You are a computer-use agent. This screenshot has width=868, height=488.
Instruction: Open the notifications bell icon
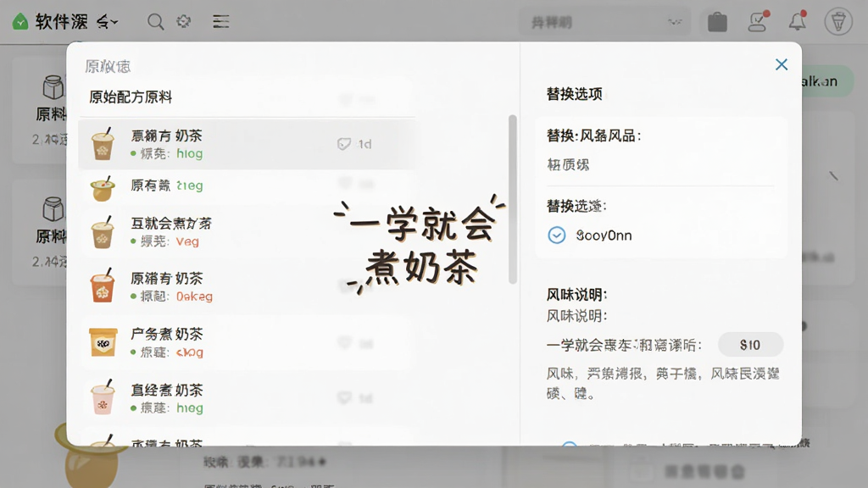pyautogui.click(x=798, y=21)
